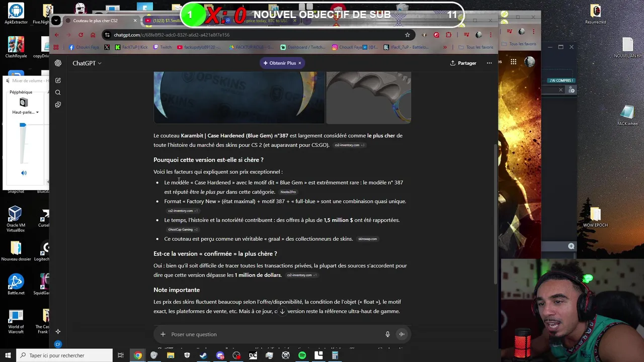Open the Chrome apps grid in bookmarks bar
Screen dimensions: 644x362
[56, 47]
